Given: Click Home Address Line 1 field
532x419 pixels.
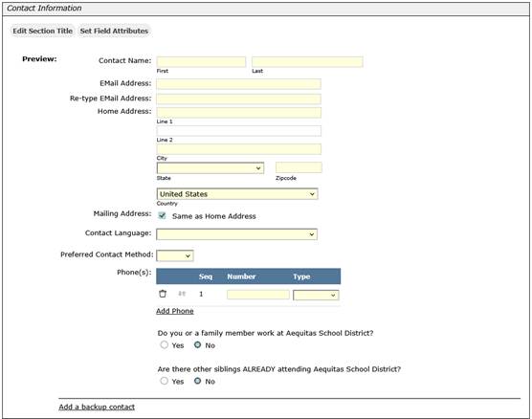Looking at the screenshot, I should pyautogui.click(x=239, y=113).
